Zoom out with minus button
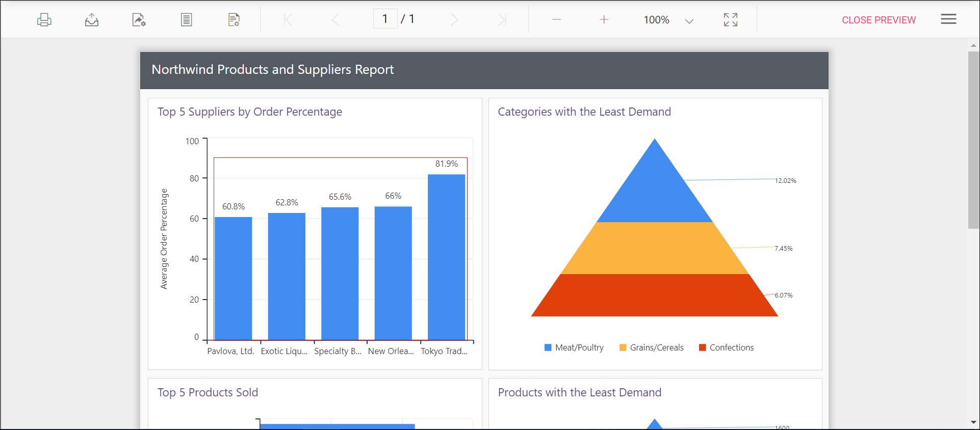This screenshot has width=980, height=430. 556,20
